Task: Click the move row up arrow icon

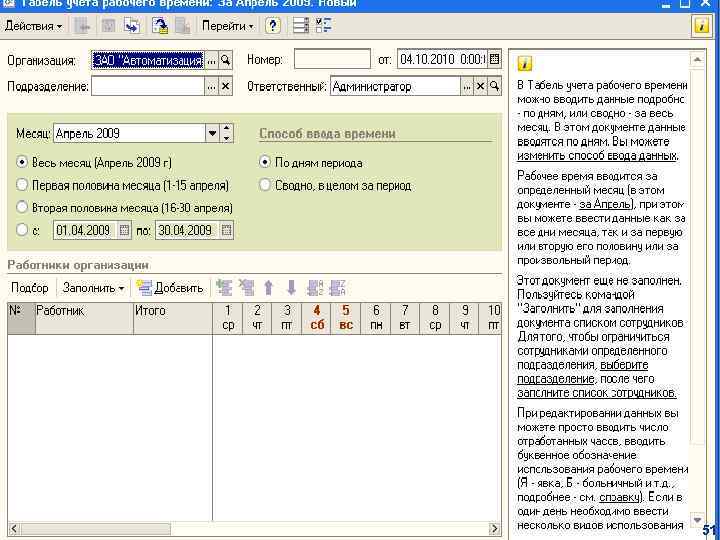Action: [x=269, y=288]
